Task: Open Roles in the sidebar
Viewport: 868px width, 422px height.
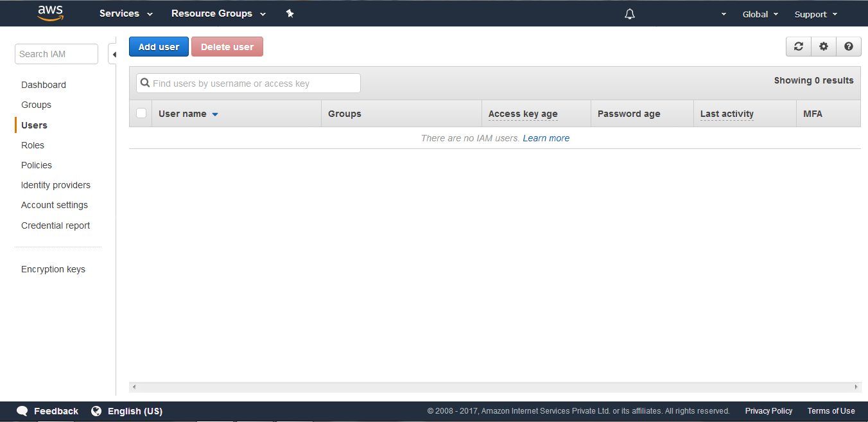Action: point(33,145)
